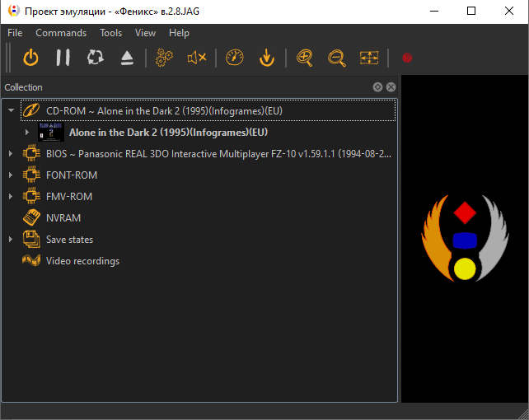The height and width of the screenshot is (420, 529).
Task: Close the Collection panel
Action: click(391, 87)
